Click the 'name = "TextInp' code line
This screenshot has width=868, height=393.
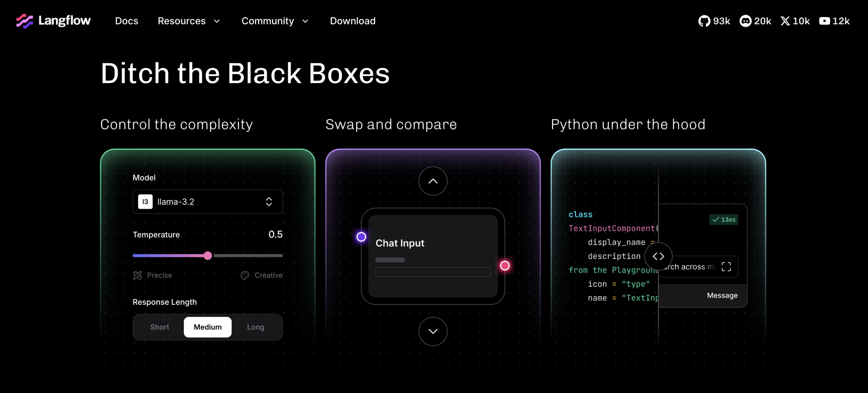coord(623,298)
